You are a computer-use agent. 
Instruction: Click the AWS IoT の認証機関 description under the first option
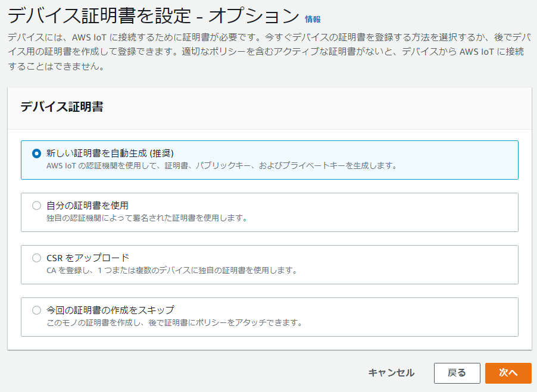221,165
